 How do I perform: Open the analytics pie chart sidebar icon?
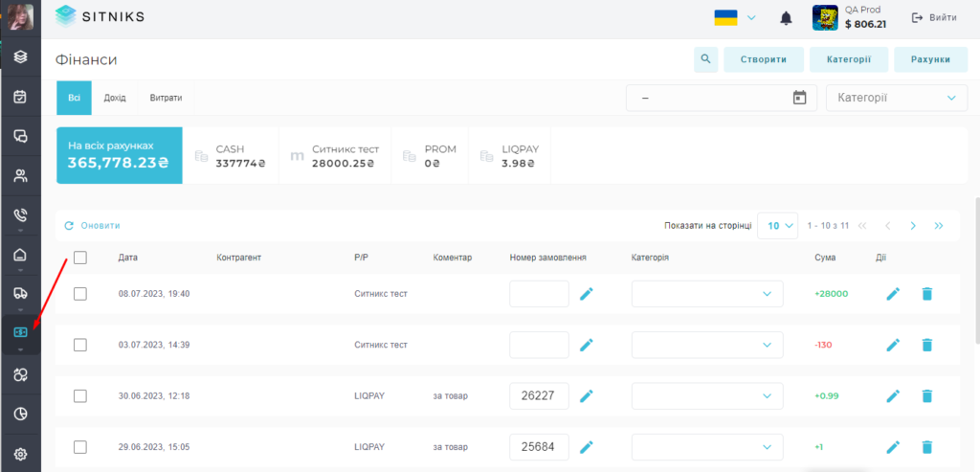(21, 414)
